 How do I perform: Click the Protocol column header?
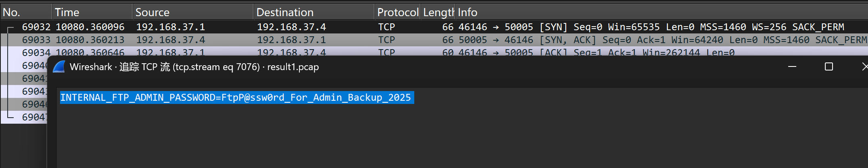397,12
